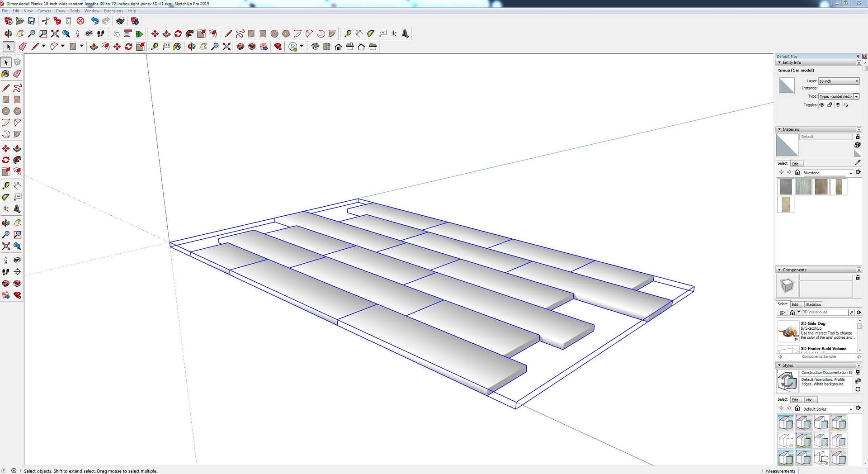Toggle the entity visibility eye icon
The height and width of the screenshot is (474, 868).
point(822,105)
